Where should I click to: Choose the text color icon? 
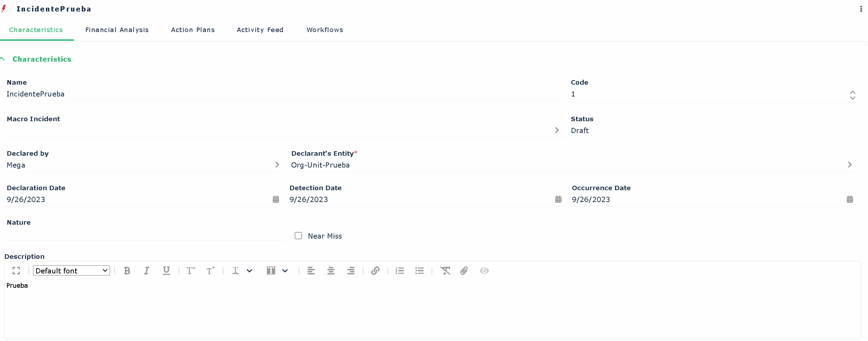[236, 271]
